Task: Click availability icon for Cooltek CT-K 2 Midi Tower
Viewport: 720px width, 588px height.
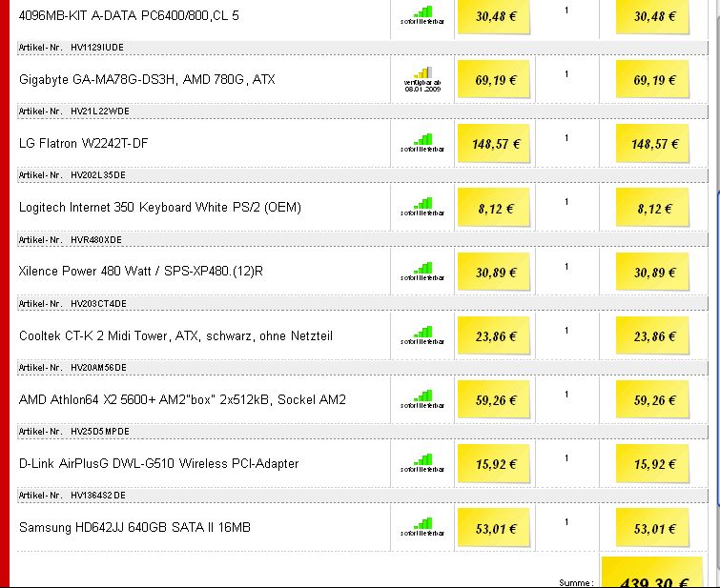Action: tap(422, 335)
